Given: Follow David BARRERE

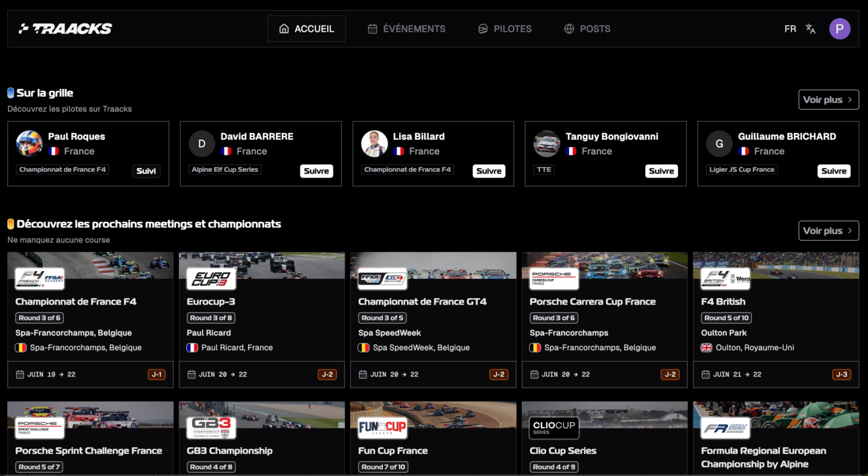Looking at the screenshot, I should [x=316, y=171].
